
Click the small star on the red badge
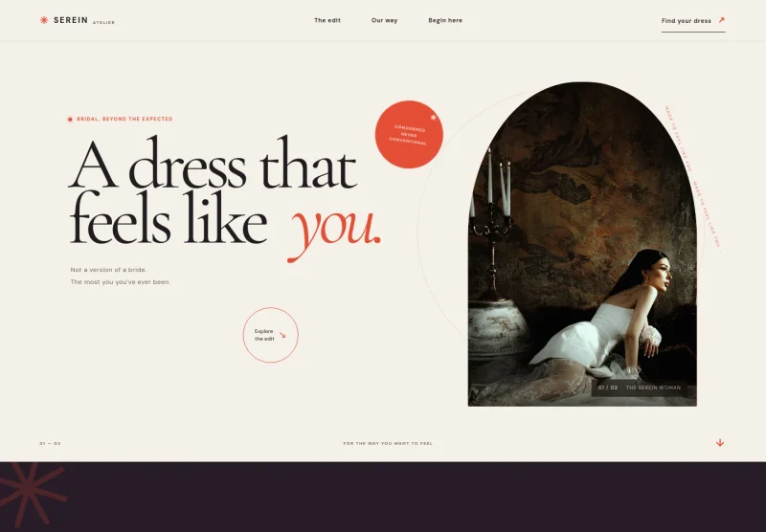[x=433, y=118]
